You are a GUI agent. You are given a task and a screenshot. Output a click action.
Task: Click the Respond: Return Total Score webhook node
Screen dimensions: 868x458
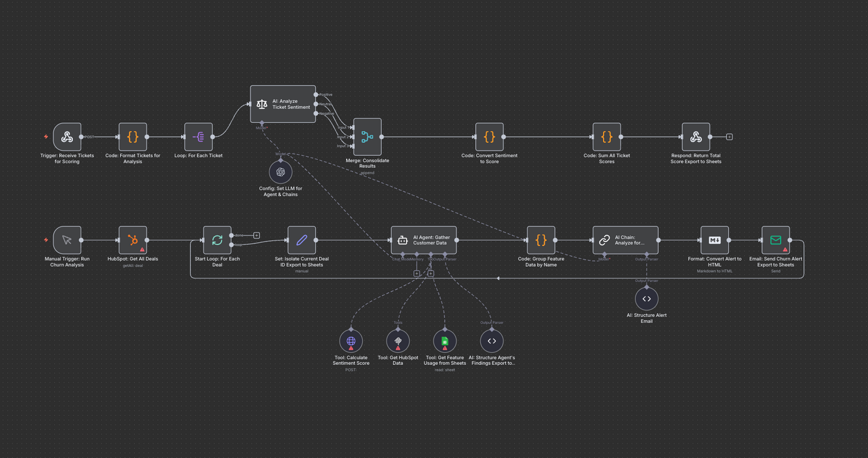click(x=696, y=137)
